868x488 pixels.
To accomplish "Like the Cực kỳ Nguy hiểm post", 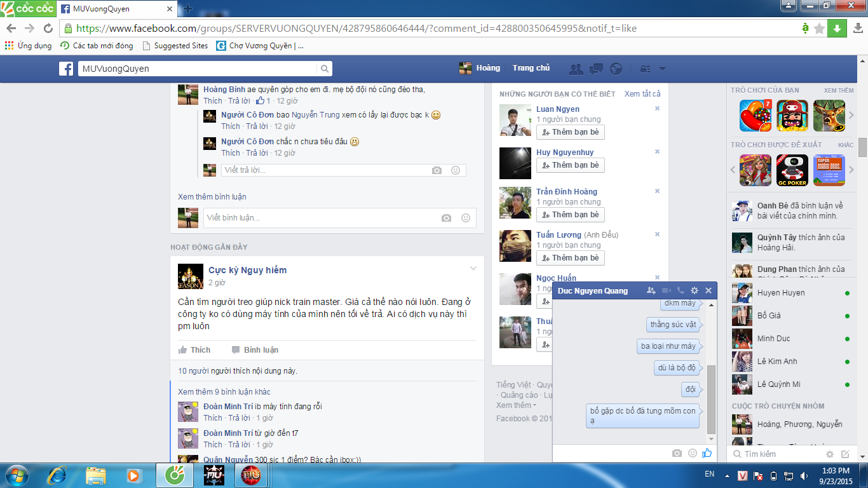I will [x=194, y=350].
